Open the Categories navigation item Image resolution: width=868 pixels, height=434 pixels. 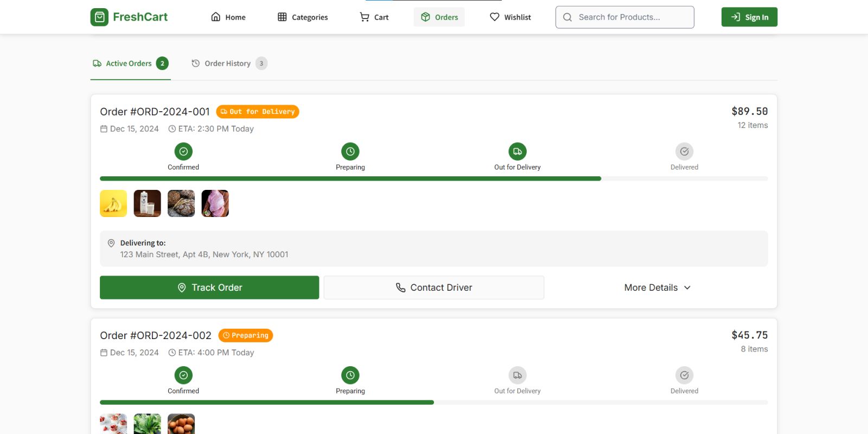[303, 17]
